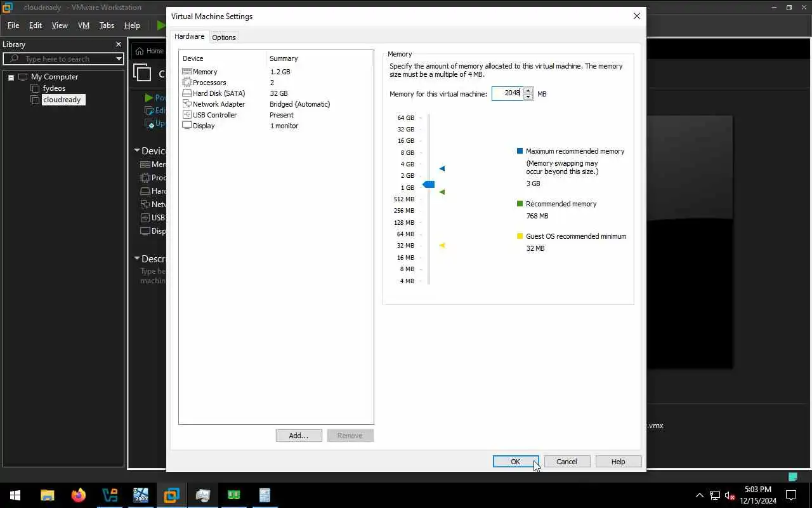The image size is (812, 508).
Task: Click upgrade VM icon in main window
Action: click(150, 124)
